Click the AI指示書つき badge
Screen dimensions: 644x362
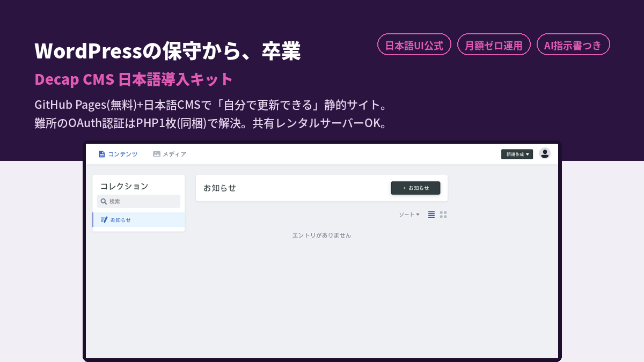pyautogui.click(x=573, y=45)
